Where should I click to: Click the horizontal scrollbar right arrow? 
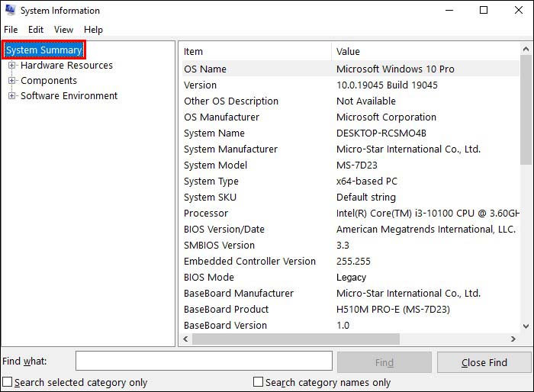click(514, 339)
